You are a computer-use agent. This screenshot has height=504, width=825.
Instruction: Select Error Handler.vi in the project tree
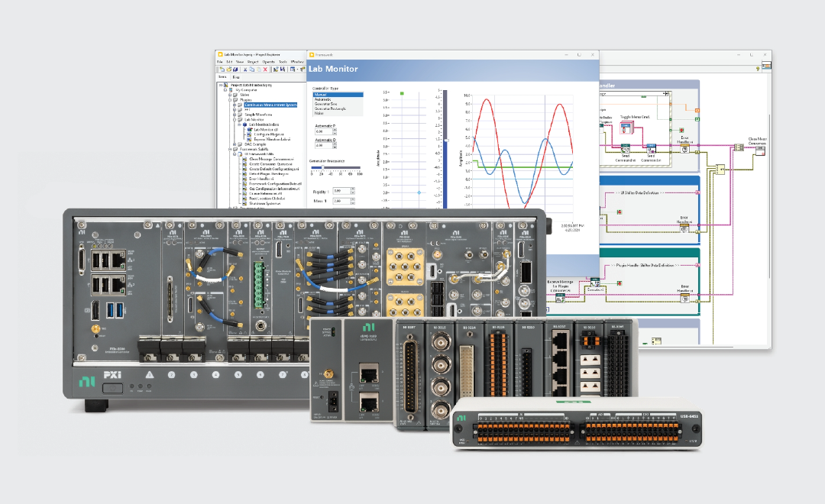(x=261, y=179)
